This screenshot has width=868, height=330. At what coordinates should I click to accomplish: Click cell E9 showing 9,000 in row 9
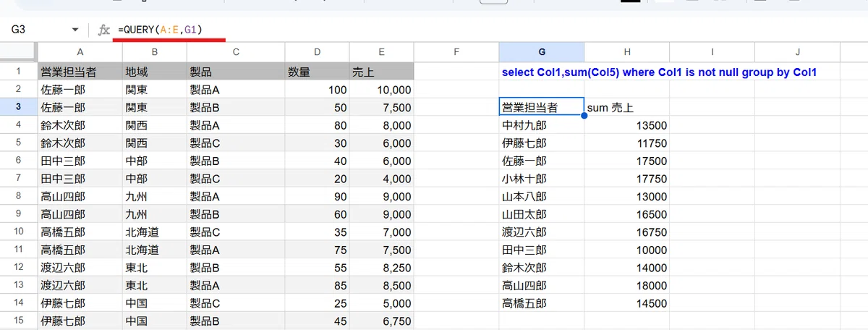(x=381, y=213)
